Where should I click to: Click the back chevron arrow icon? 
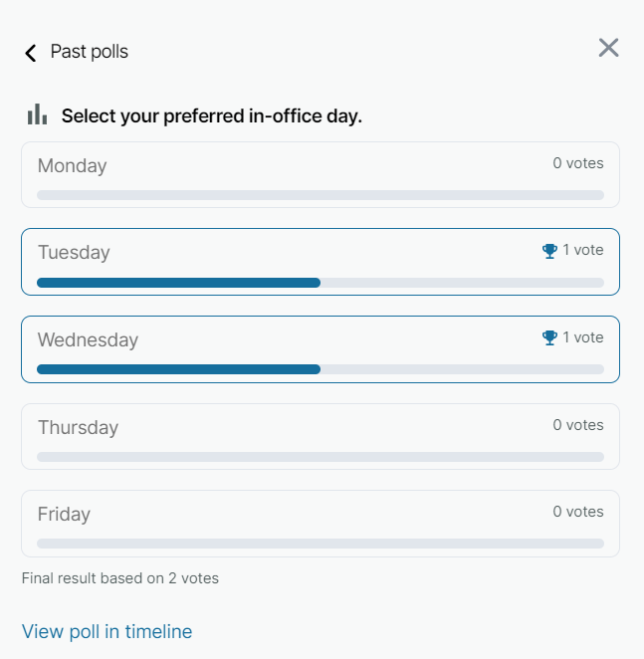[31, 52]
